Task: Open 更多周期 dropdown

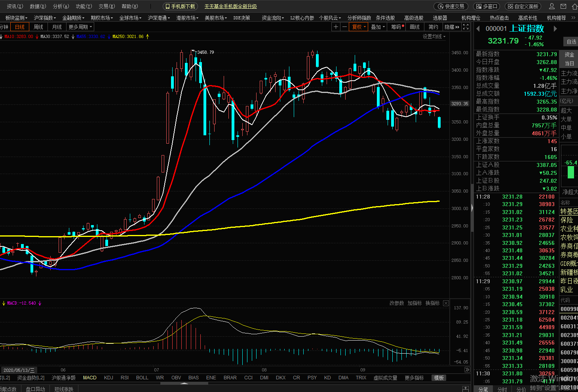Action: [x=80, y=27]
